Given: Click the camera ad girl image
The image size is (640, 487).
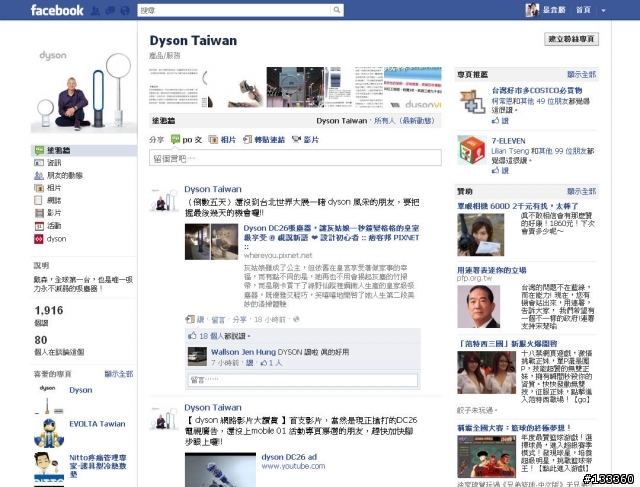Looking at the screenshot, I should (481, 235).
